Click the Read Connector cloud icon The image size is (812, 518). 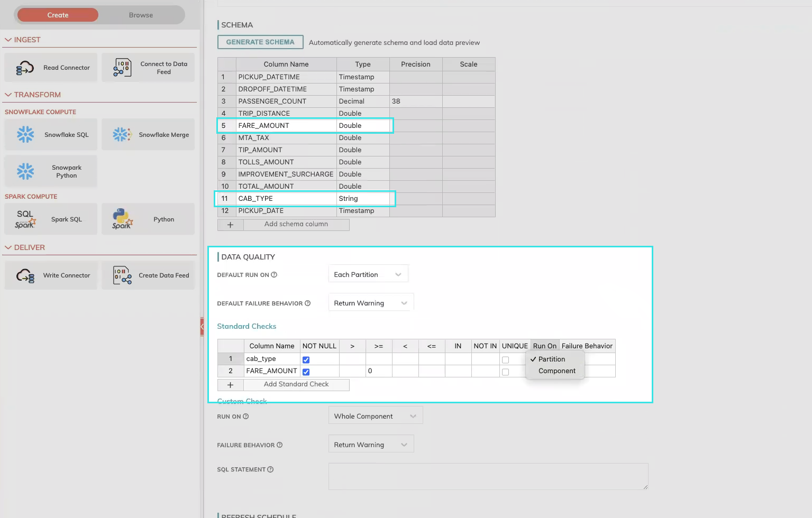click(x=25, y=68)
